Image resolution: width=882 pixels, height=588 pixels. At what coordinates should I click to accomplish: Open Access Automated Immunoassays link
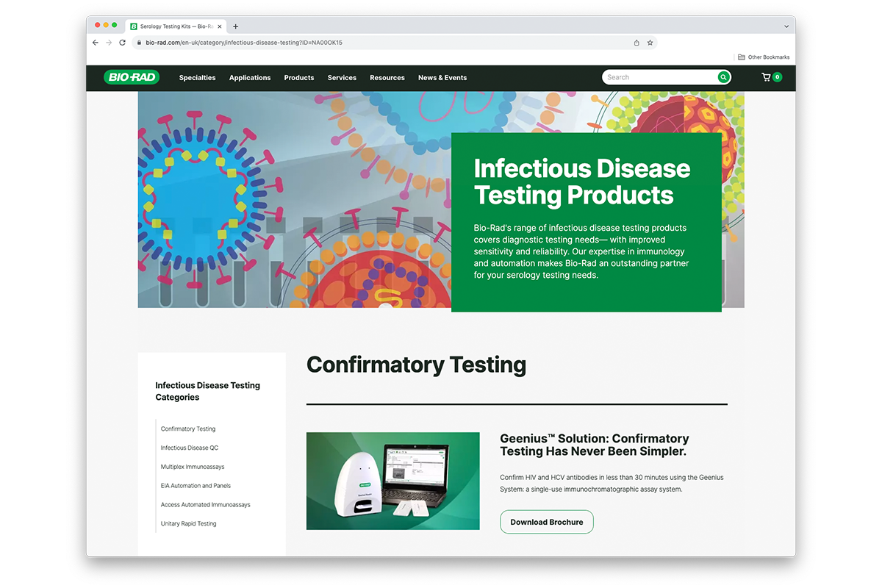(x=206, y=505)
